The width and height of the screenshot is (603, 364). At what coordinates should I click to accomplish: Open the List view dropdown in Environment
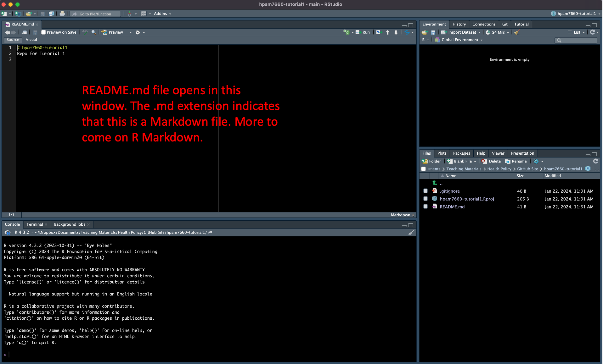(576, 32)
